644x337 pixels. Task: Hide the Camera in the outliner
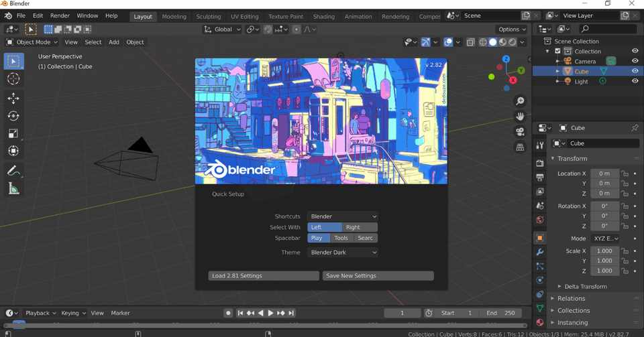coord(635,61)
